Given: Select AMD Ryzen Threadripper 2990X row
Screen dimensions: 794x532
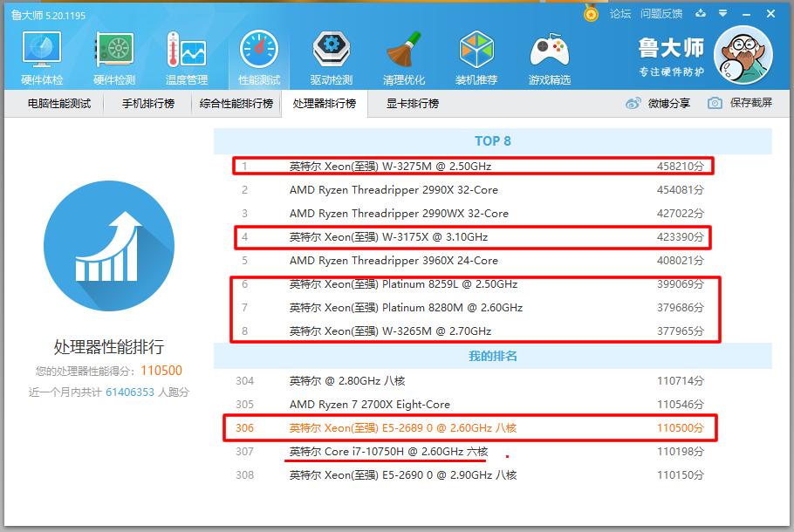Looking at the screenshot, I should [493, 190].
